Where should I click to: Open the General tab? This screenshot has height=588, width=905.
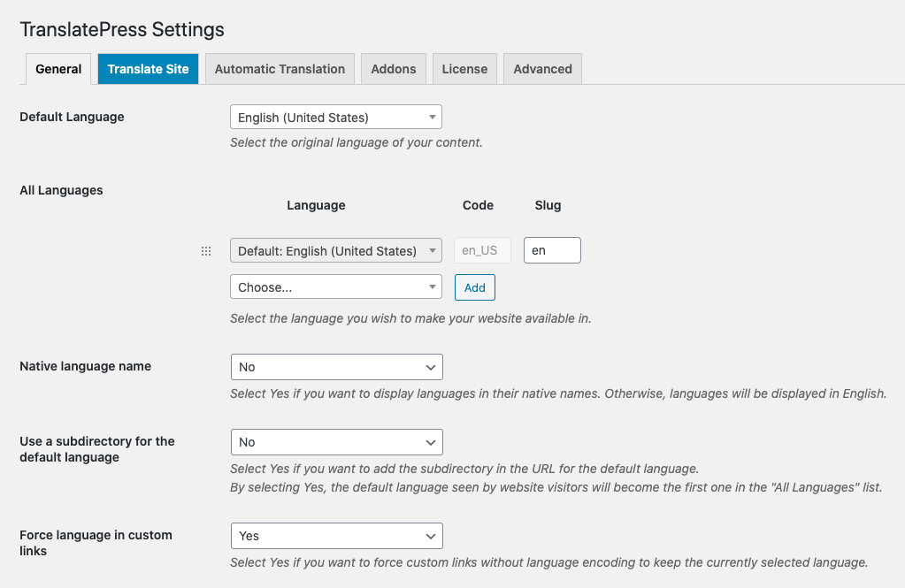tap(58, 69)
